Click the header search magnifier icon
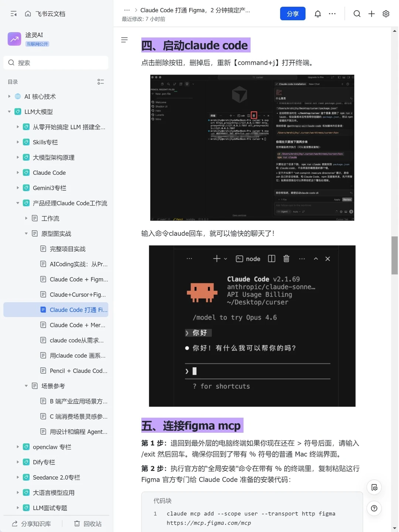The width and height of the screenshot is (399, 532). (x=357, y=14)
